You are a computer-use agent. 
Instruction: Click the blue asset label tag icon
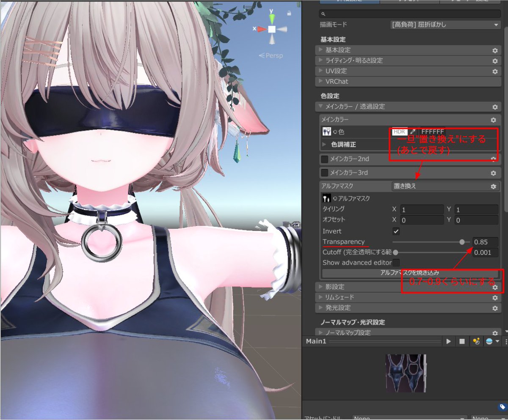tap(502, 407)
